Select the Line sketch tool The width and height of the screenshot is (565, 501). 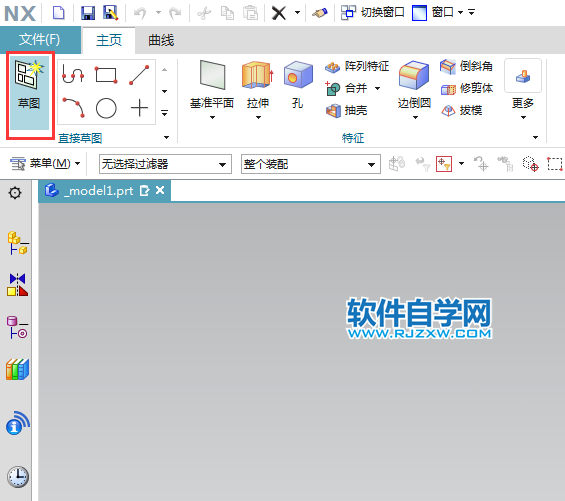point(139,75)
